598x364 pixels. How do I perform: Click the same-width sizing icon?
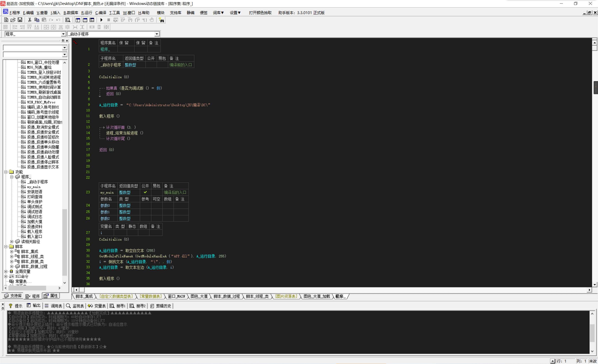point(92,27)
